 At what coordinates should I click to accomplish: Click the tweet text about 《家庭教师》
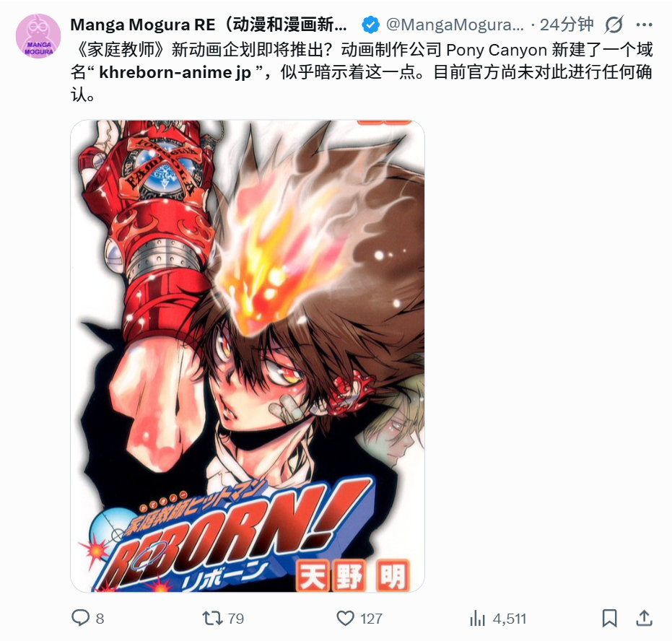362,72
